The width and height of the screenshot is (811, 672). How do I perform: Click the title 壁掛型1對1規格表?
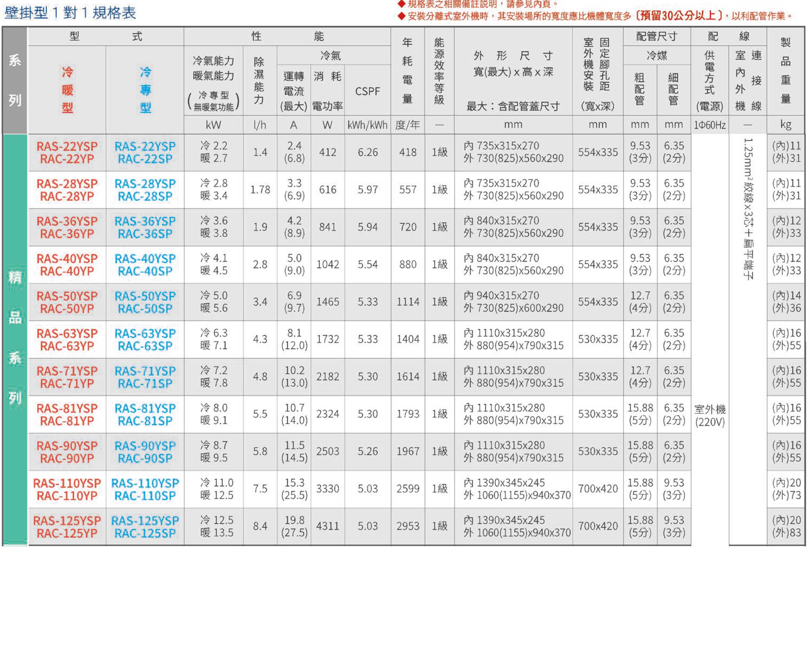tap(70, 13)
